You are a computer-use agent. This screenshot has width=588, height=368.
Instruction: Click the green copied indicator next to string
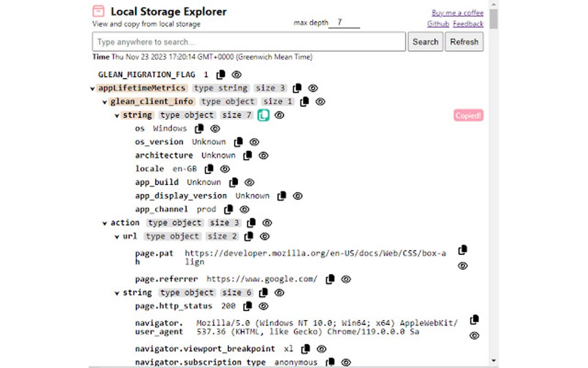(x=262, y=115)
